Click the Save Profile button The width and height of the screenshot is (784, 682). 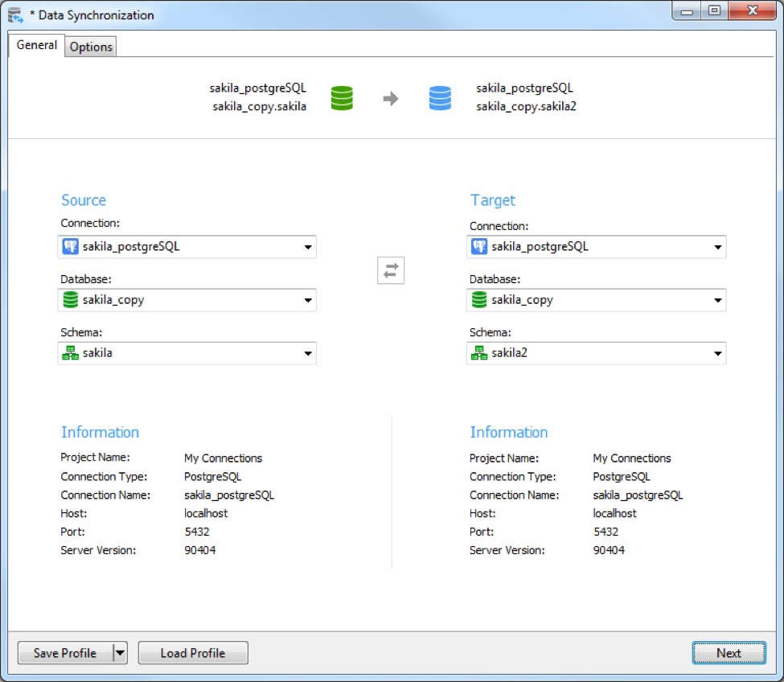tap(65, 652)
